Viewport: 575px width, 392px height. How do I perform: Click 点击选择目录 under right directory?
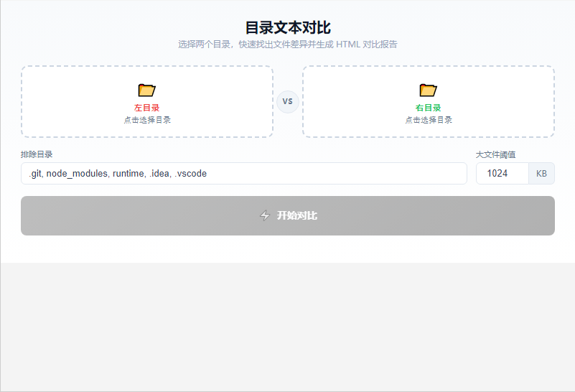coord(429,120)
